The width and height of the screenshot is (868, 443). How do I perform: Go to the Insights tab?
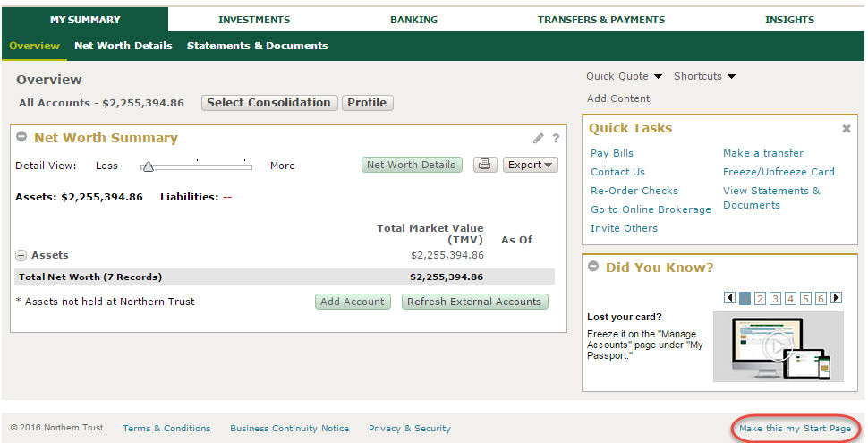click(789, 20)
